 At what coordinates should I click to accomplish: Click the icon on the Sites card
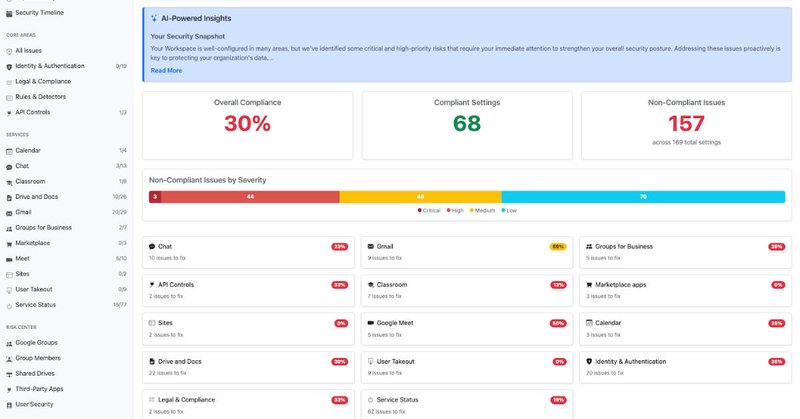pyautogui.click(x=152, y=323)
